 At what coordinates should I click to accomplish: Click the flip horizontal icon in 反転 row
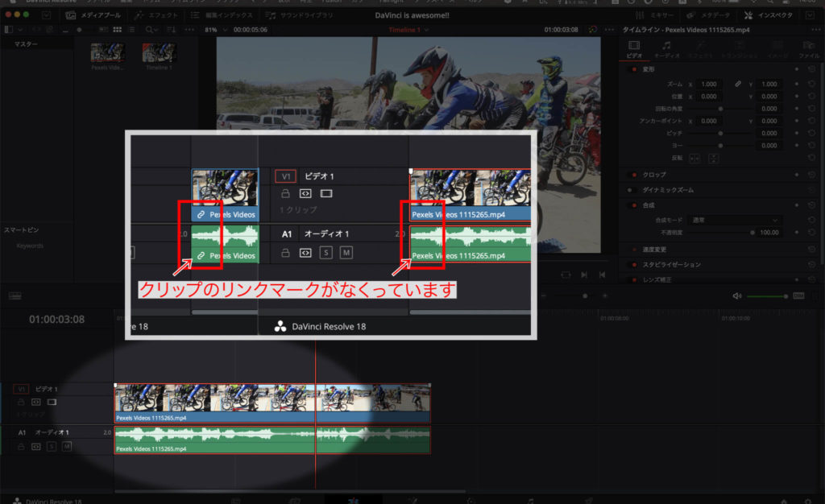click(694, 158)
